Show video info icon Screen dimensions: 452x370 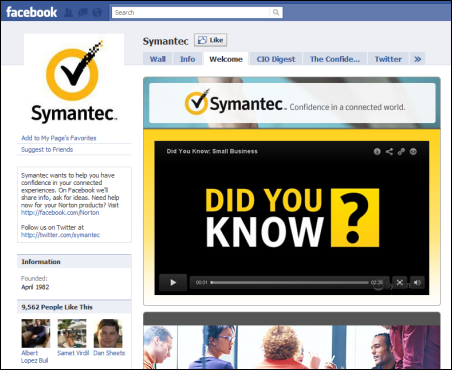377,152
